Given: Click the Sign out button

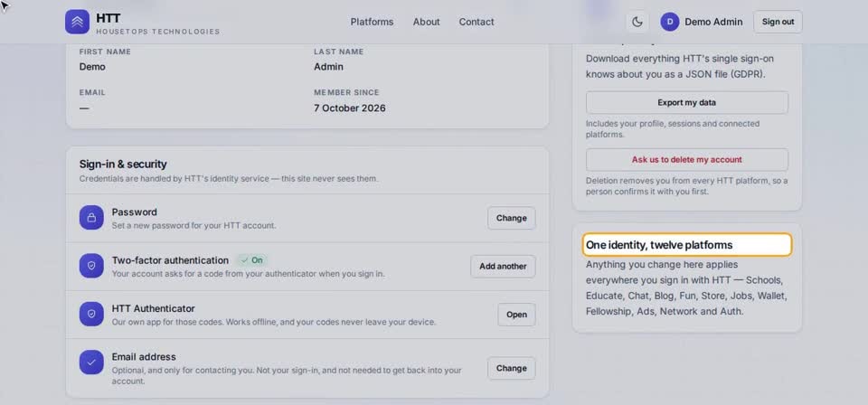Looking at the screenshot, I should [x=778, y=22].
